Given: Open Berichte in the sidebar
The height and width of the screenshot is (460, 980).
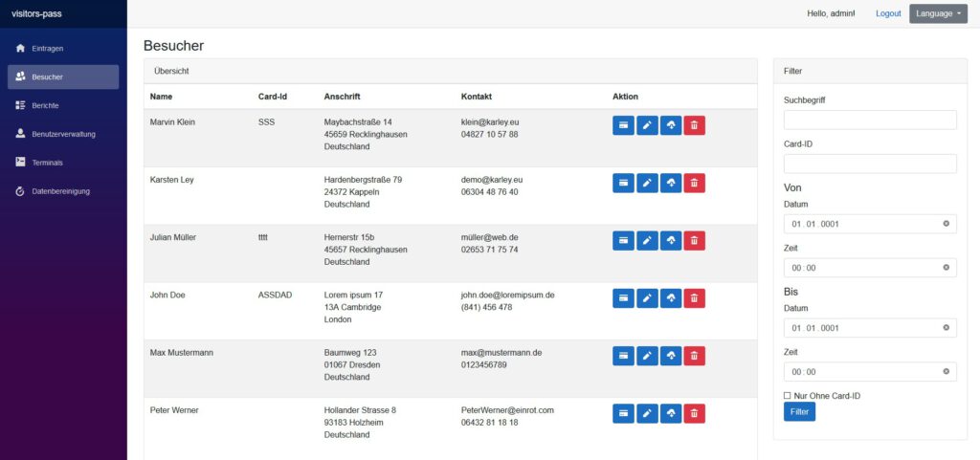Looking at the screenshot, I should coord(63,105).
